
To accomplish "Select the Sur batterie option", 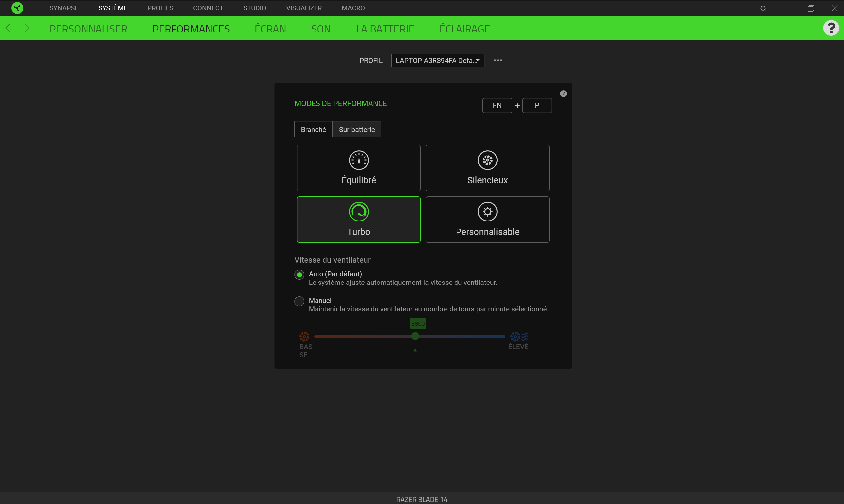I will 356,129.
